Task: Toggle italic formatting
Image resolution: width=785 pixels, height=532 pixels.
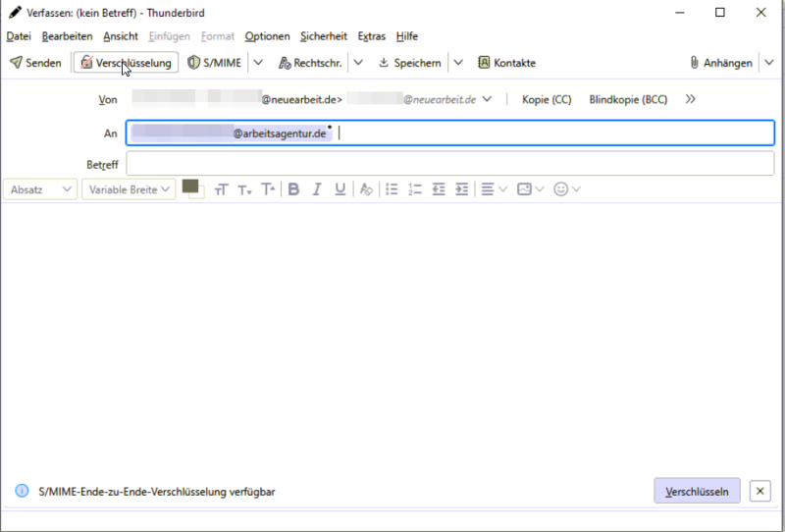Action: pyautogui.click(x=317, y=189)
